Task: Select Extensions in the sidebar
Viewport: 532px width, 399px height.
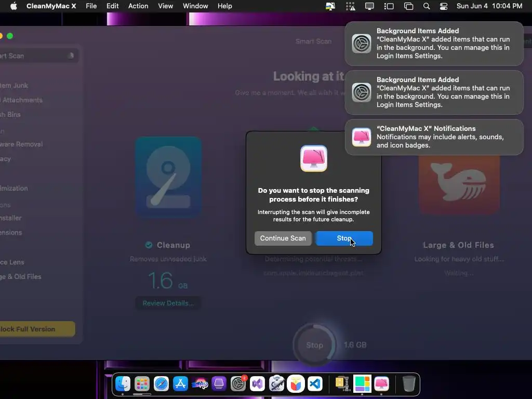Action: 11,232
